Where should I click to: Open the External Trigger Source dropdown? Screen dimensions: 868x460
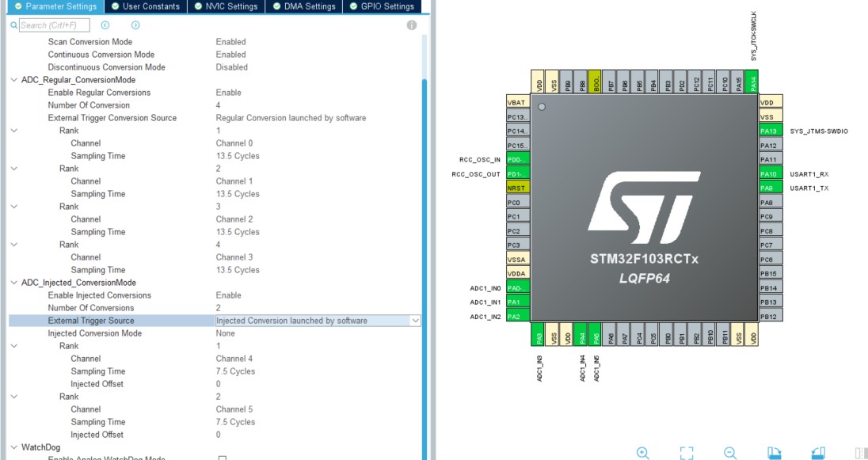(415, 321)
